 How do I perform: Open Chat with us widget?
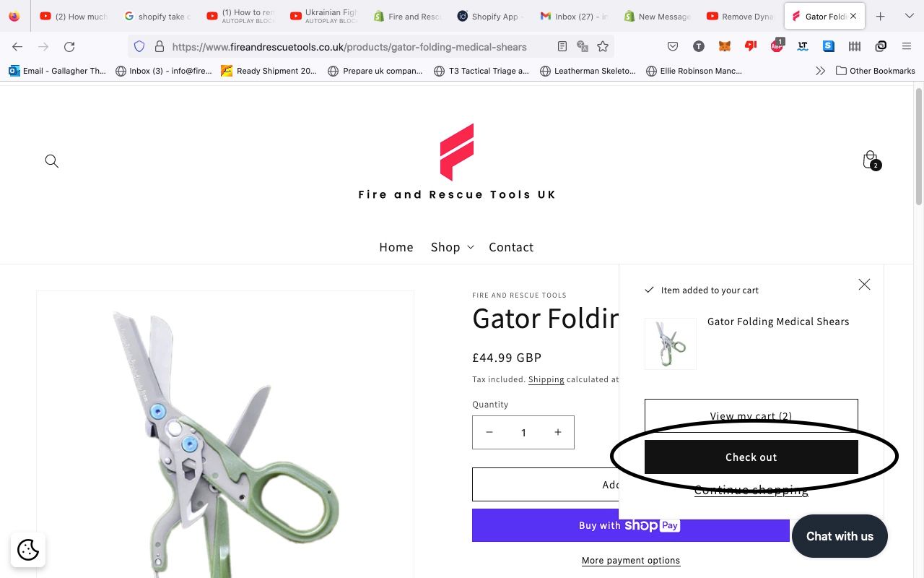pyautogui.click(x=840, y=536)
